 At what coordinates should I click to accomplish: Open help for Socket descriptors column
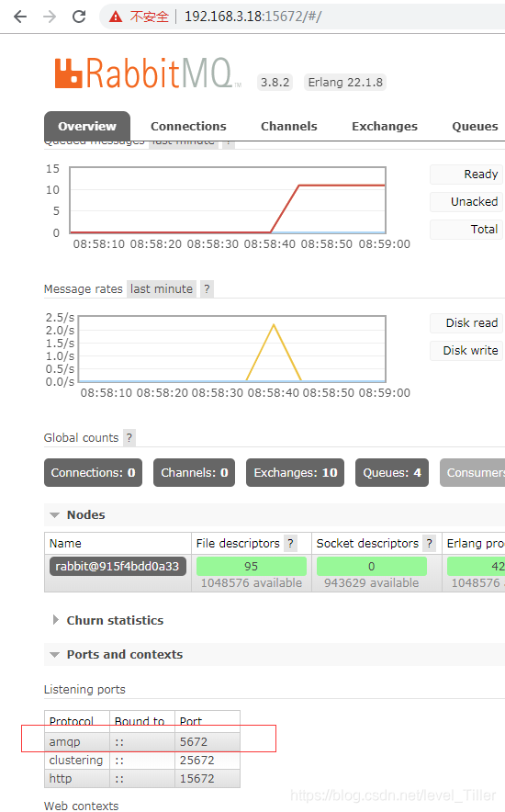pyautogui.click(x=430, y=543)
